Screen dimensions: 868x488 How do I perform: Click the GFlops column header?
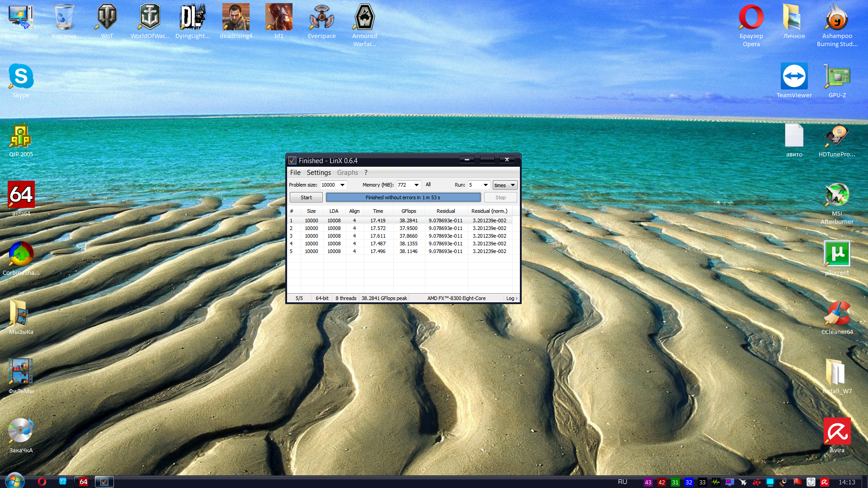pyautogui.click(x=409, y=211)
